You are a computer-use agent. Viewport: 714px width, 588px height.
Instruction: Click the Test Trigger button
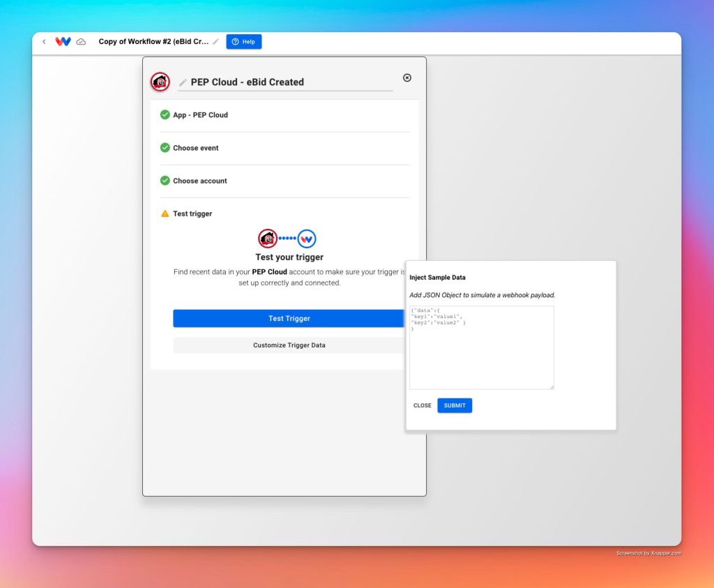point(289,318)
